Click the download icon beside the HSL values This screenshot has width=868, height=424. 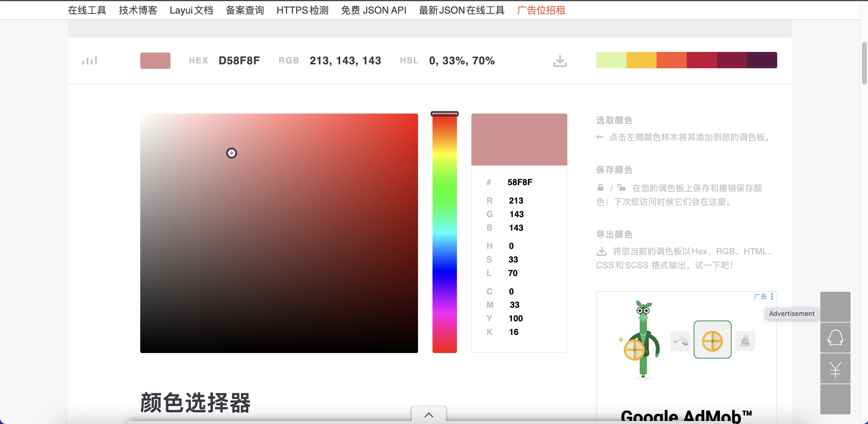pos(560,61)
